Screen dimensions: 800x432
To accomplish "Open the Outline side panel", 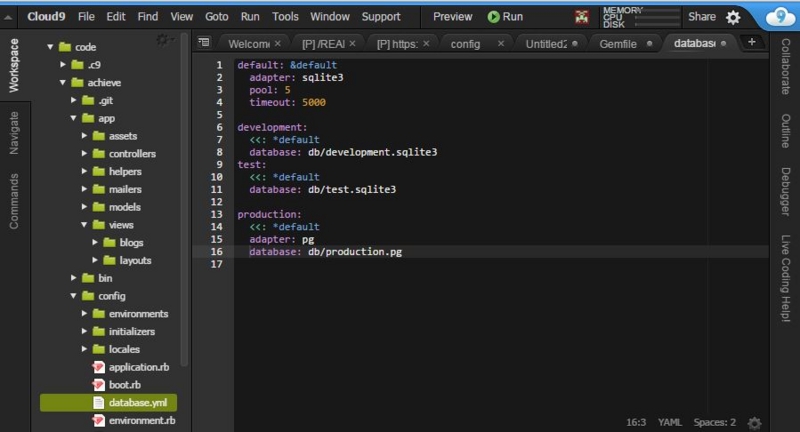I will tap(786, 131).
